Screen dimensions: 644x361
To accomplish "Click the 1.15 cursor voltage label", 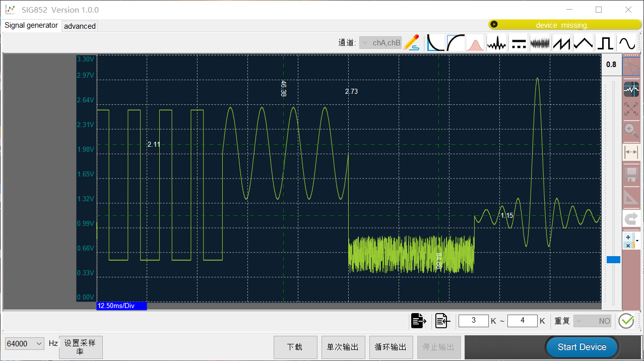I will [506, 215].
